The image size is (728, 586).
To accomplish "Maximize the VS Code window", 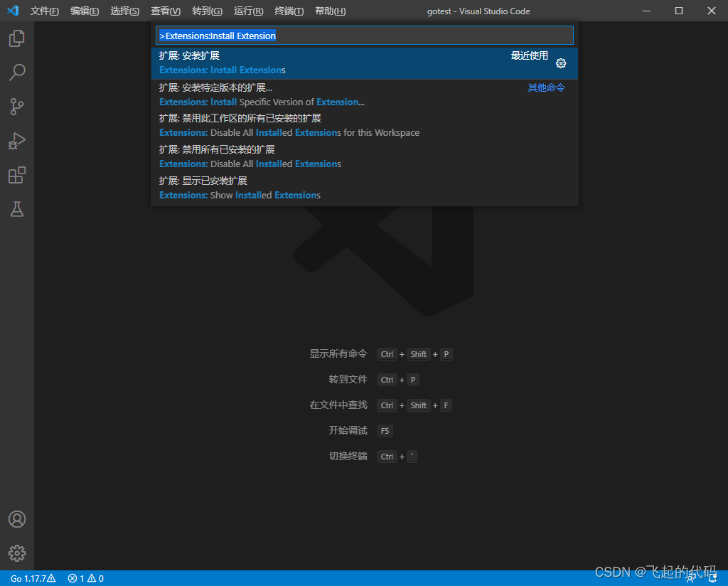I will tap(679, 11).
